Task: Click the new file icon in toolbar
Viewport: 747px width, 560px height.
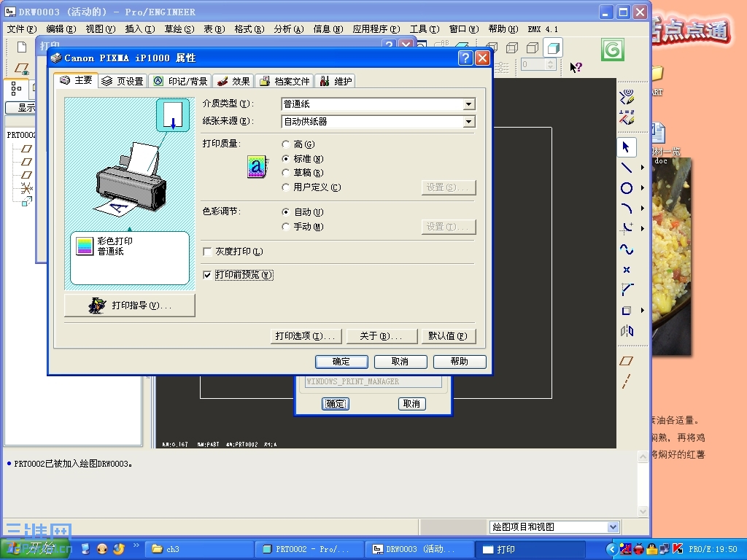Action: 21,47
